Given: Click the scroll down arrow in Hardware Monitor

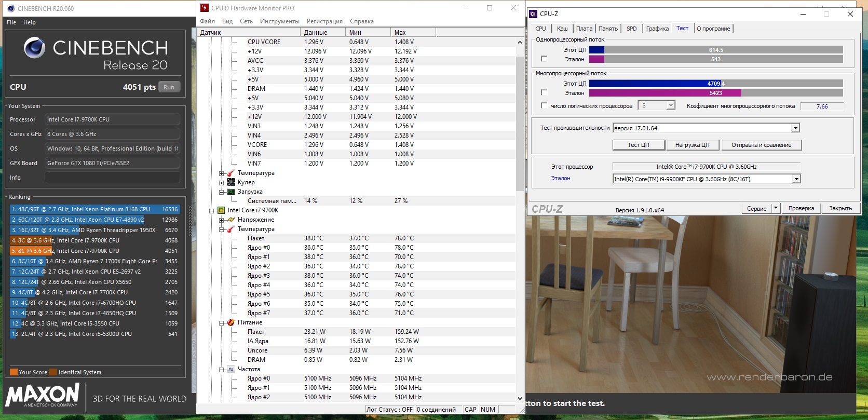Looking at the screenshot, I should pos(520,398).
